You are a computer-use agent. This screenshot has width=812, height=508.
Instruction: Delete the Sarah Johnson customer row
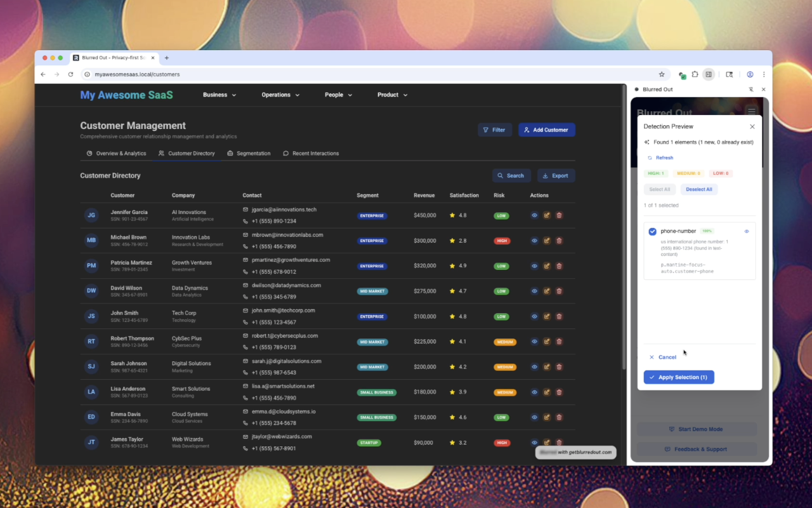(x=559, y=367)
